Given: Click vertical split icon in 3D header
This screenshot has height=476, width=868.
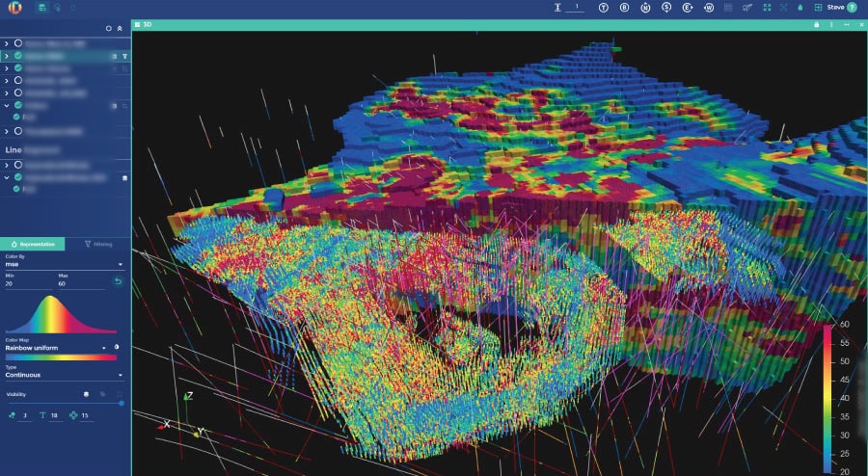Looking at the screenshot, I should tap(831, 25).
